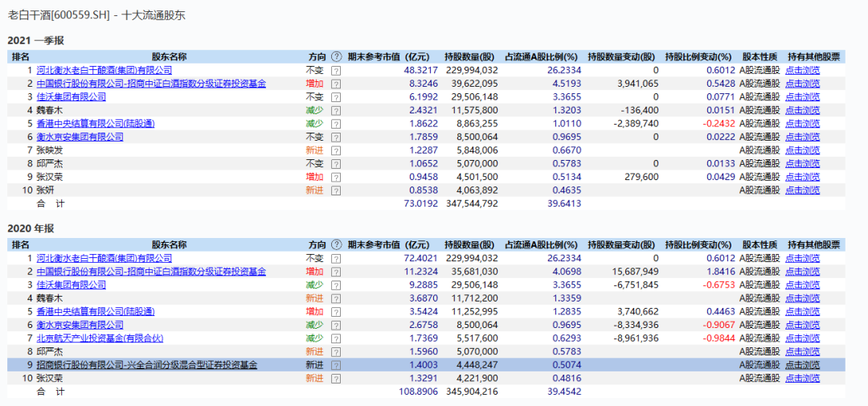Click total market value 108.8906 cell
Viewport: 868px width, 406px height.
[x=419, y=392]
